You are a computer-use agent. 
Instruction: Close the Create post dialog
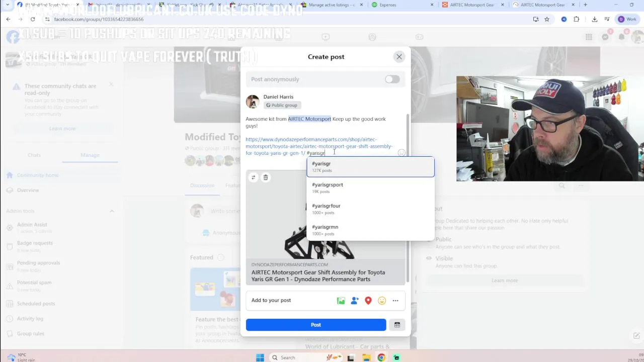[x=399, y=57]
